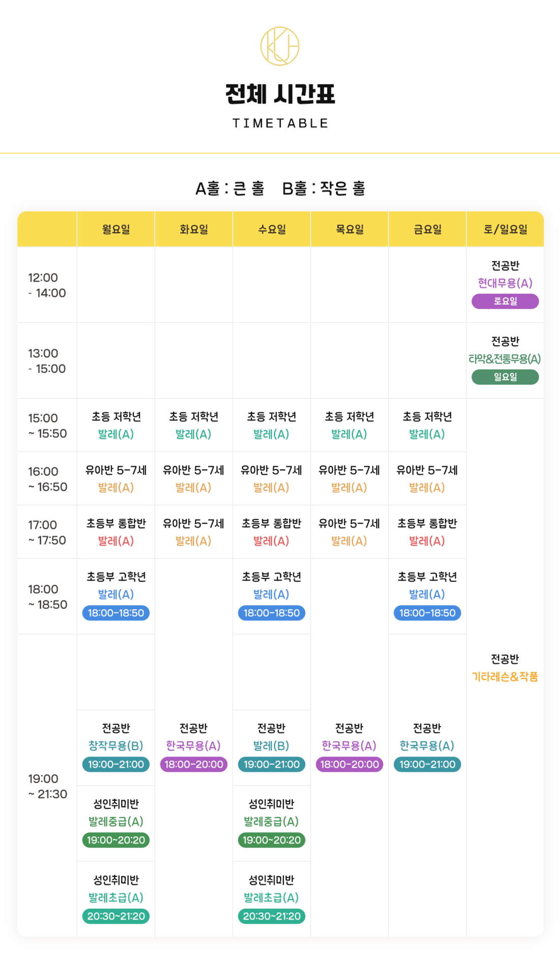
Task: Click the 12:00 - 14:00 time row label
Action: coord(47,285)
